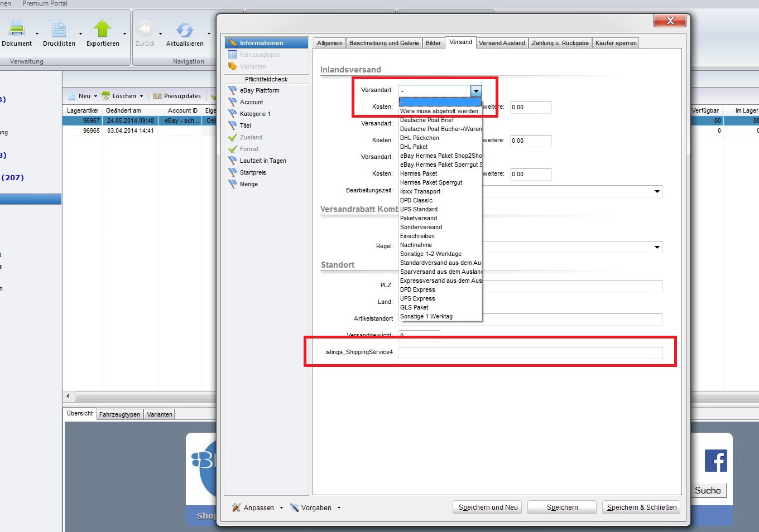Choose DHL Paket from the list
759x532 pixels.
(x=414, y=147)
